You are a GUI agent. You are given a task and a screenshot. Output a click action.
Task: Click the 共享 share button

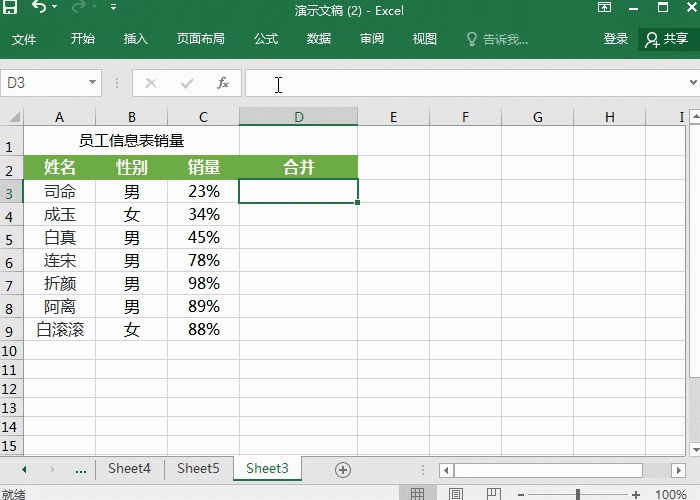coord(667,39)
